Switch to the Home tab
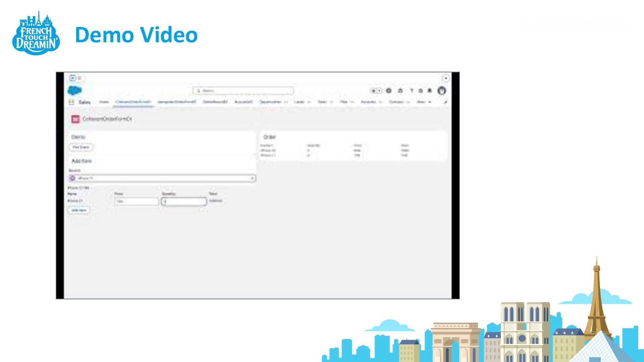The height and width of the screenshot is (362, 644). pos(104,102)
